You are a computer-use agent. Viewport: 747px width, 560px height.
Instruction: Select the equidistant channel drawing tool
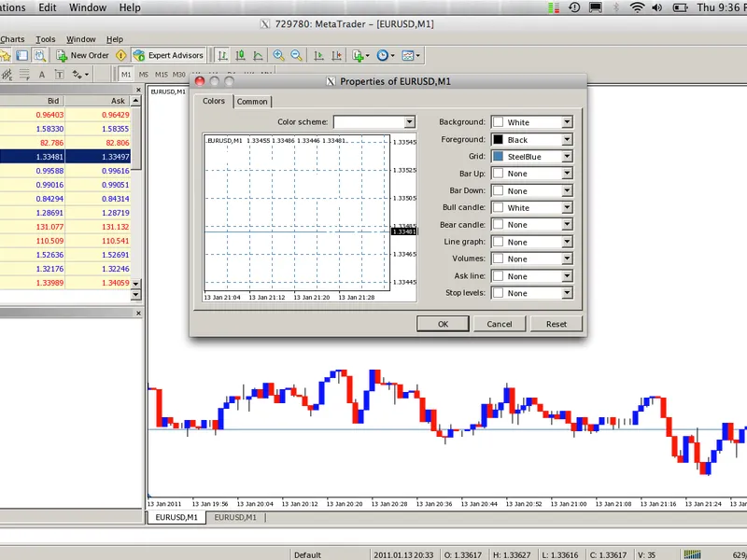7,75
